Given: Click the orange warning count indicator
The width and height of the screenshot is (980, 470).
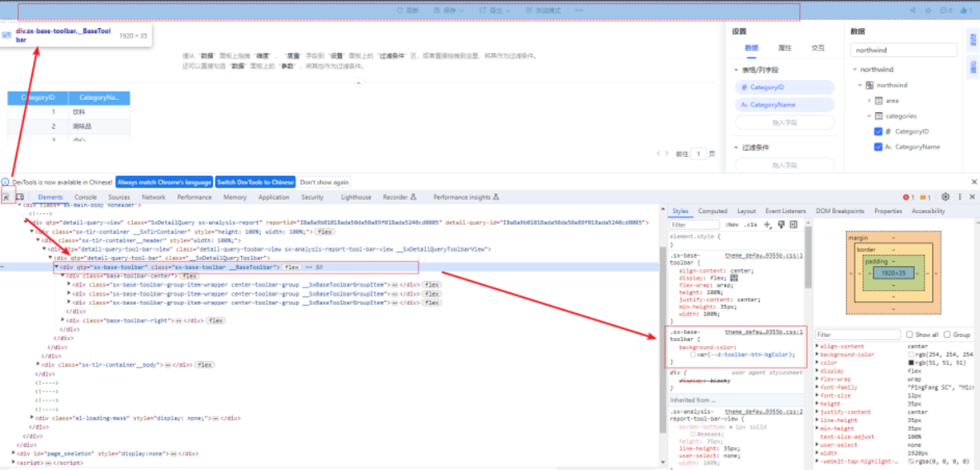Looking at the screenshot, I should coord(926,197).
